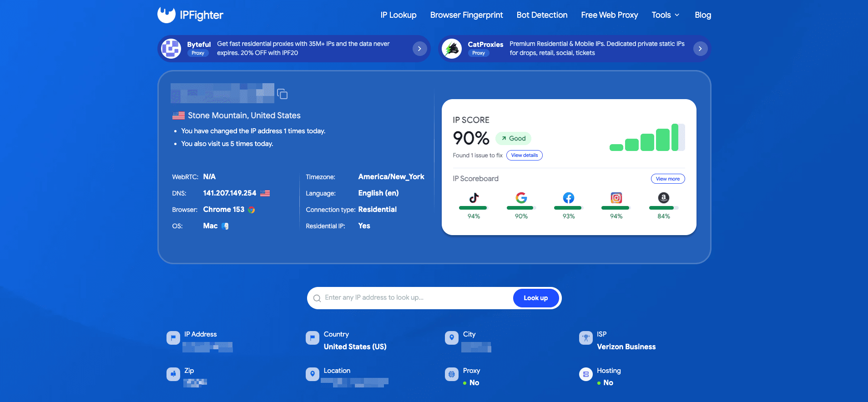Image resolution: width=868 pixels, height=402 pixels.
Task: Select the TikTok score icon
Action: [x=474, y=198]
